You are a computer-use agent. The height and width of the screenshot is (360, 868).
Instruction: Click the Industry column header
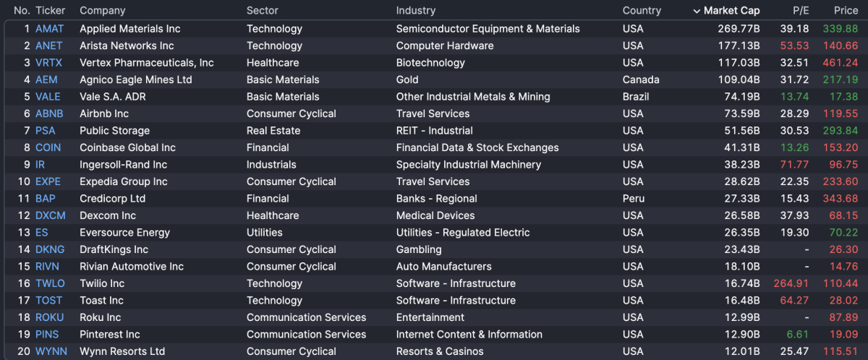tap(415, 11)
